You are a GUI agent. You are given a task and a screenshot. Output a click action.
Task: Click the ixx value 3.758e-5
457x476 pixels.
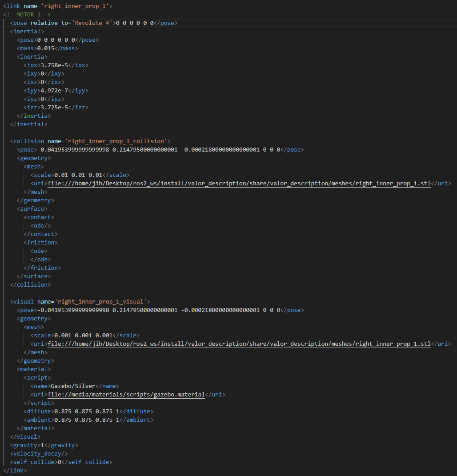[x=54, y=65]
